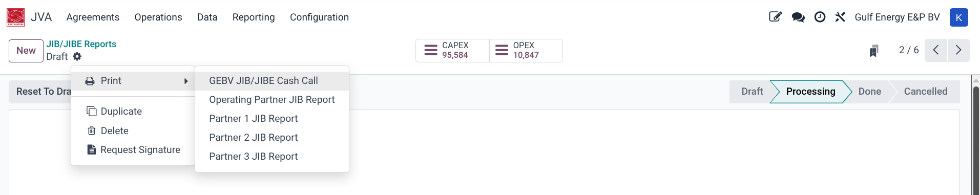Expand the Print submenu
The height and width of the screenshot is (195, 980).
133,81
